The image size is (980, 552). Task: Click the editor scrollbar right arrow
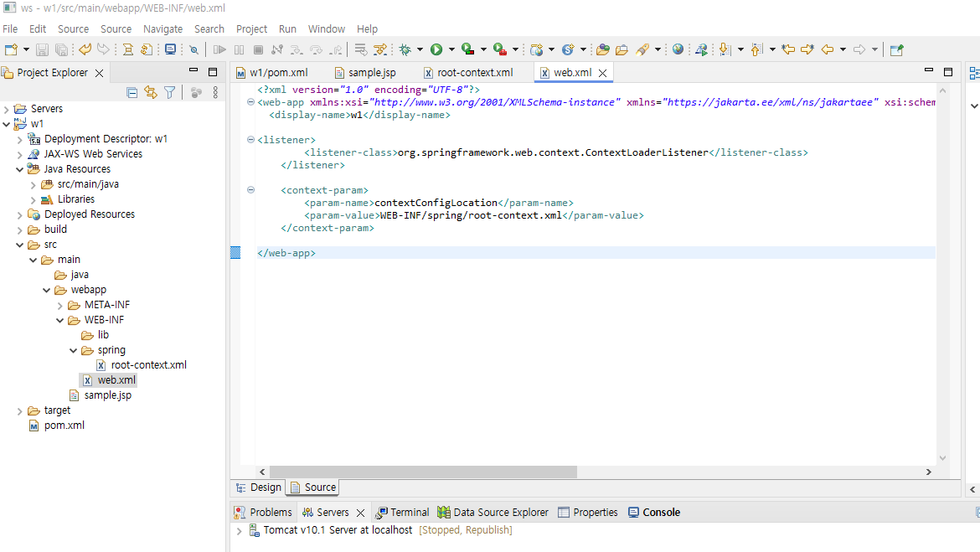928,472
